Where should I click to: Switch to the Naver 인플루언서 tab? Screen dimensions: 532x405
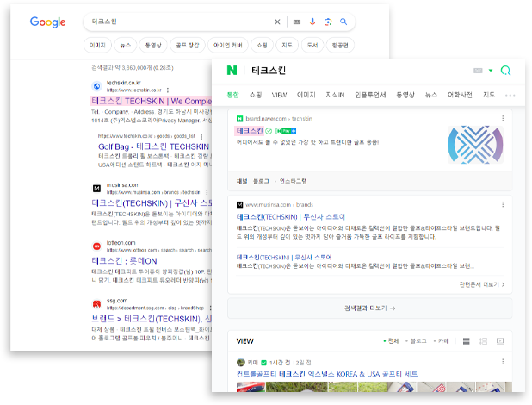[x=370, y=95]
